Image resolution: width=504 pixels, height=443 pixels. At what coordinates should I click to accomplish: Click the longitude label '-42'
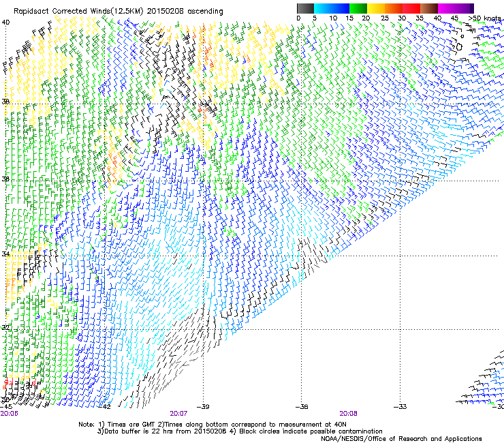click(104, 407)
